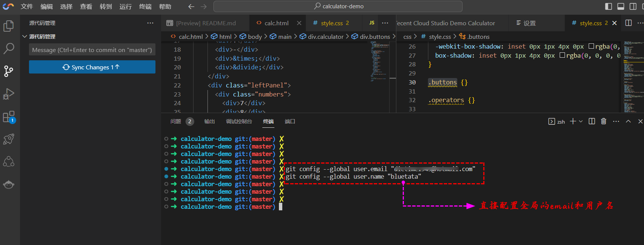This screenshot has height=245, width=644.
Task: Toggle the secondary sidebar layout button
Action: point(633,6)
